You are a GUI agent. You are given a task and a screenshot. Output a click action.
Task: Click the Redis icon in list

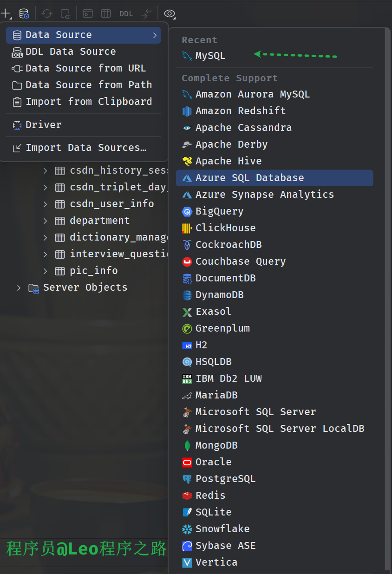click(187, 496)
